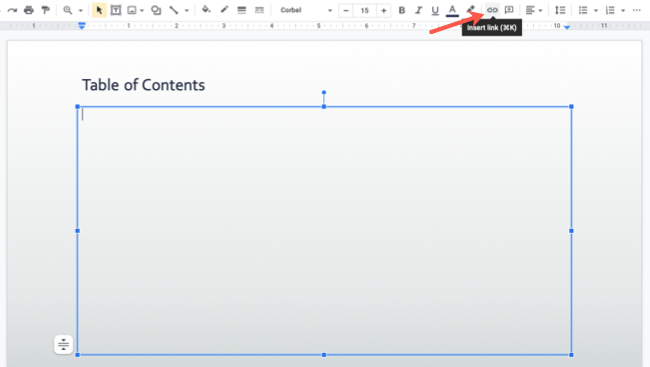The width and height of the screenshot is (650, 367).
Task: Click the Add comment icon
Action: pos(509,10)
